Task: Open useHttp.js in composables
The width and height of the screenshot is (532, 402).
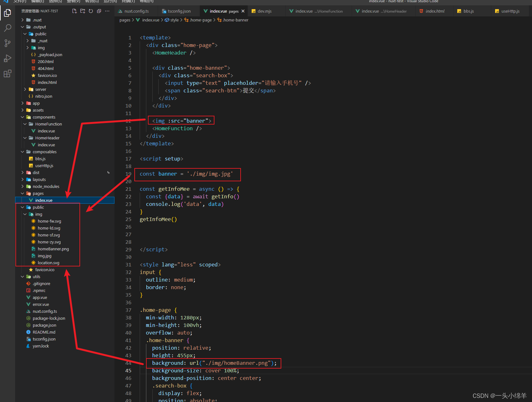Action: (x=44, y=166)
